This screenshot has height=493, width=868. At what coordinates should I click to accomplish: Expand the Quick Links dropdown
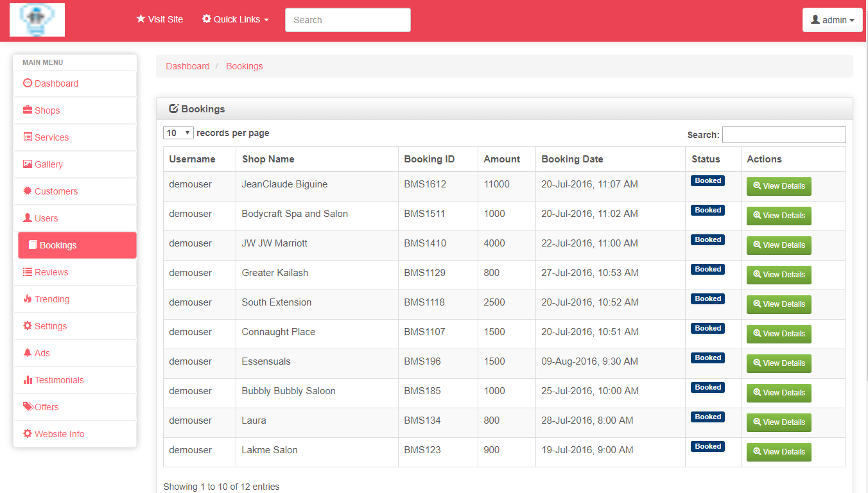236,19
